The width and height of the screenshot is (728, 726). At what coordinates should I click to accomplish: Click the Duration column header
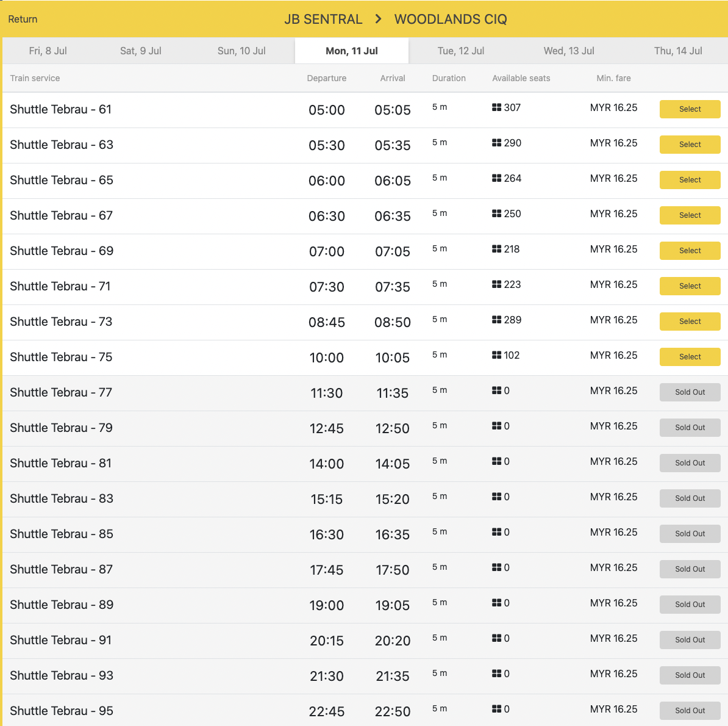click(x=449, y=78)
